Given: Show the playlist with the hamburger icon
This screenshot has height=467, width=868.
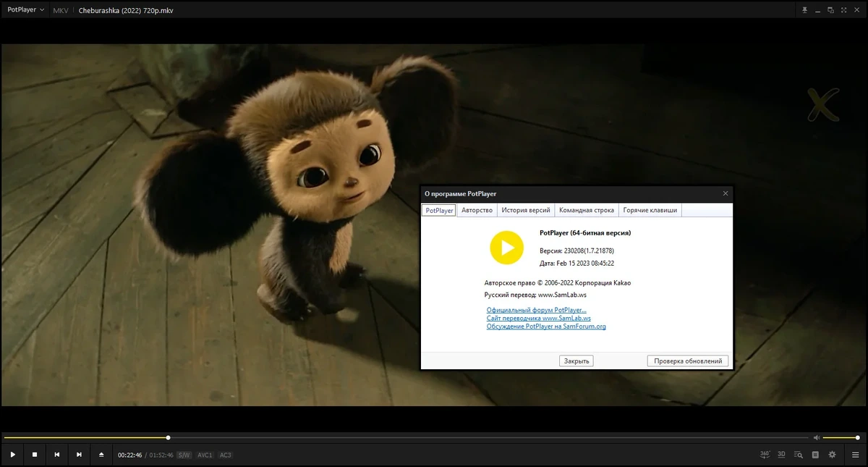Looking at the screenshot, I should pyautogui.click(x=854, y=455).
